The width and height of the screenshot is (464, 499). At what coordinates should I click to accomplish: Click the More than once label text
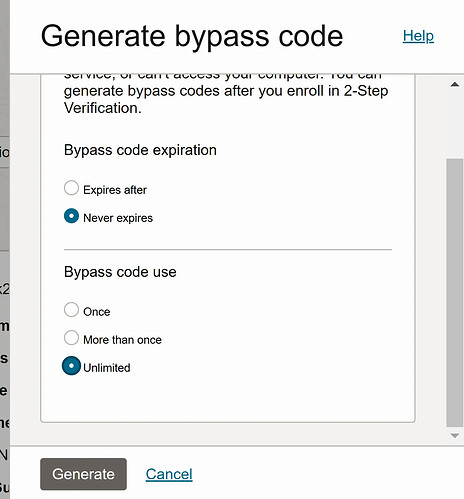122,340
